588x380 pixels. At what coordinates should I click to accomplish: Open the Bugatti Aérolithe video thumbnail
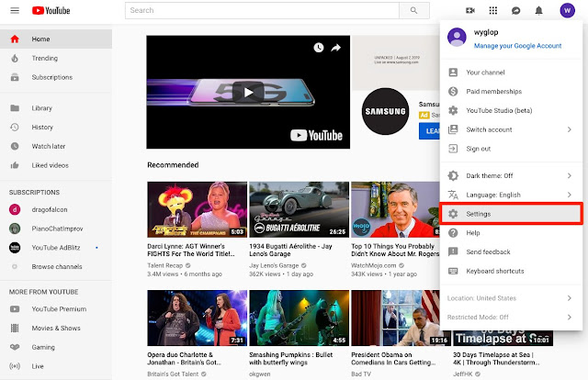(300, 209)
